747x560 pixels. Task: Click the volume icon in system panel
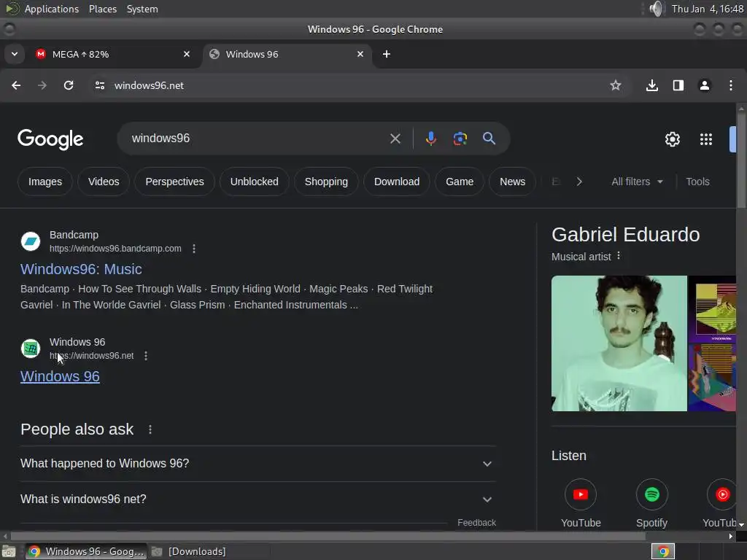pos(657,9)
